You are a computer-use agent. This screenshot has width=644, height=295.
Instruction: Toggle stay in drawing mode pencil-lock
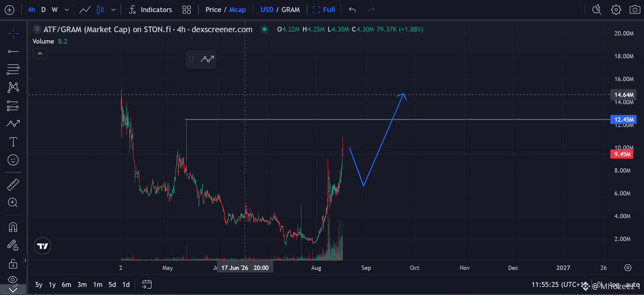(x=13, y=245)
